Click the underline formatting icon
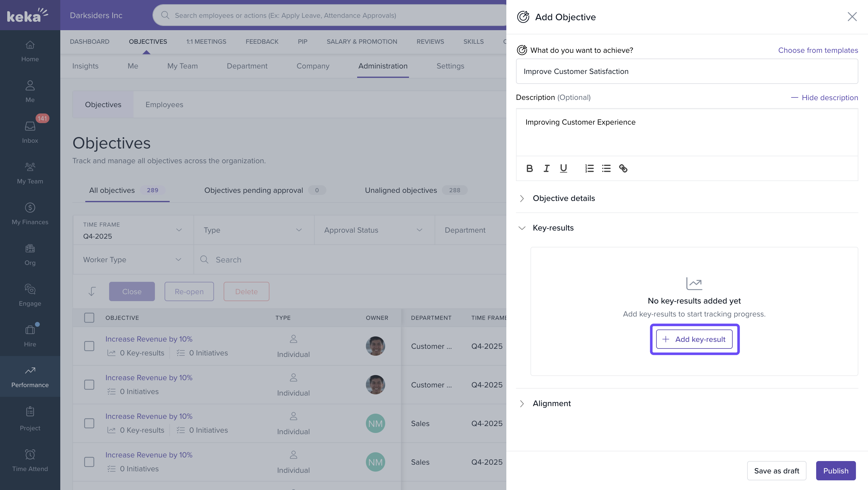Screen dimensions: 868x490 (563, 168)
